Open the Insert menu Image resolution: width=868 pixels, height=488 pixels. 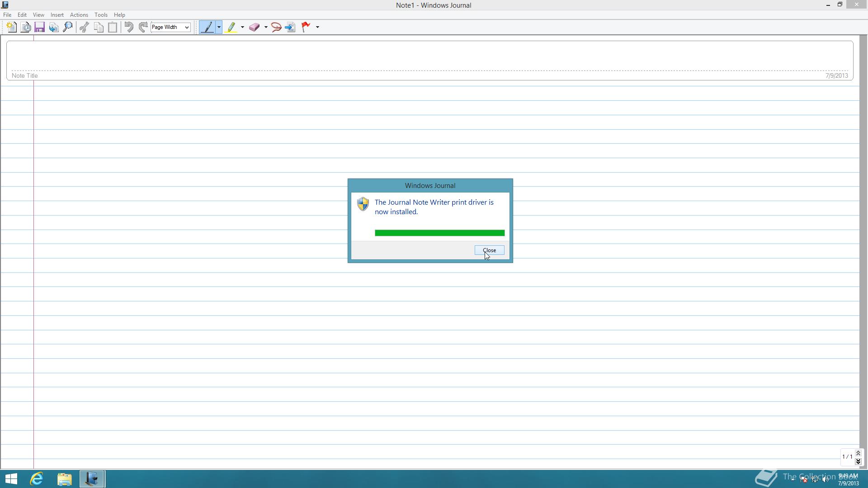(57, 15)
